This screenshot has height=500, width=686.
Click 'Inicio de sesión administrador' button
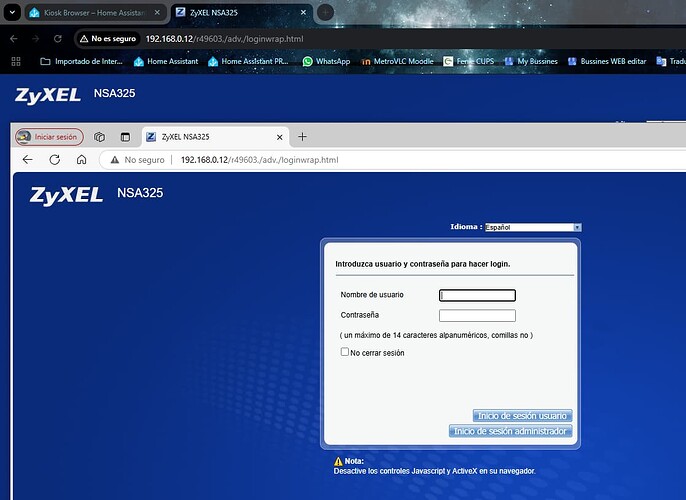[511, 431]
